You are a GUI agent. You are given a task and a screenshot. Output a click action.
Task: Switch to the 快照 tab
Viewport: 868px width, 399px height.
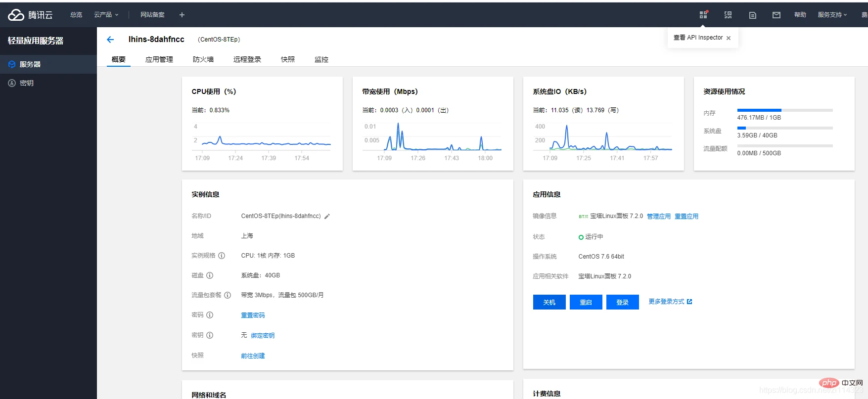pyautogui.click(x=288, y=59)
